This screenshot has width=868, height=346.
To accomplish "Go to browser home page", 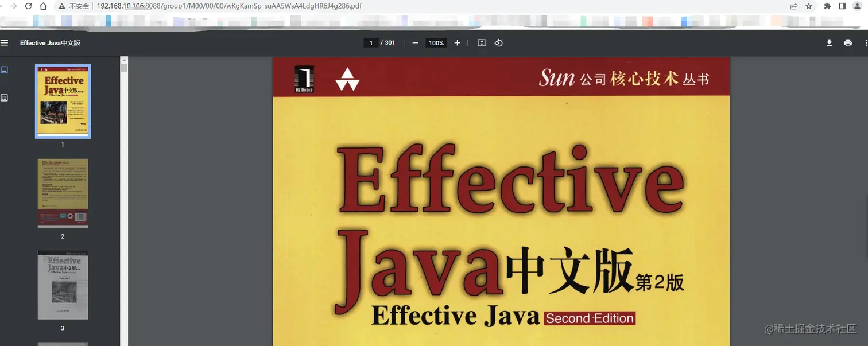I will click(x=43, y=6).
